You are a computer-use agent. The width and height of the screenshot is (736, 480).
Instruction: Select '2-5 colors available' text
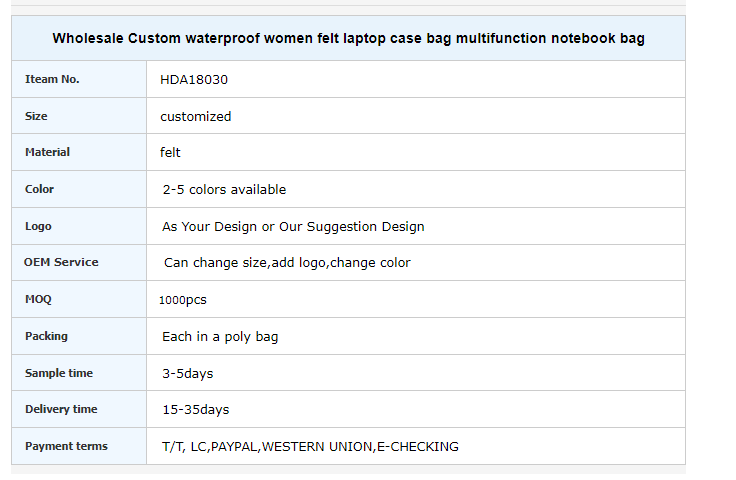tap(224, 190)
